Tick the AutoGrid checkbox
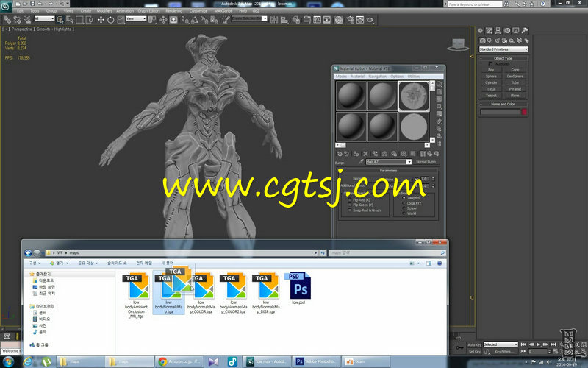 490,64
